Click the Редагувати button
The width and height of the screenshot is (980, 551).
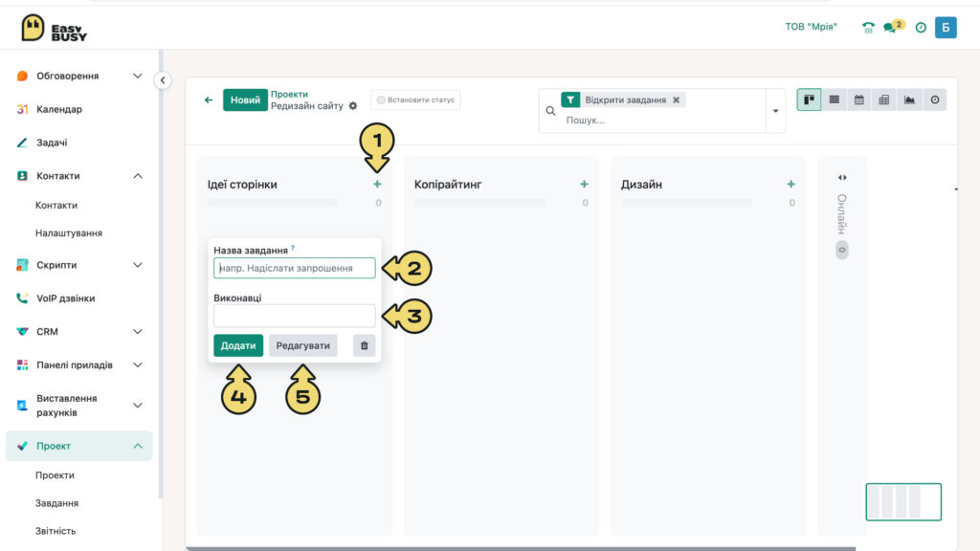(x=303, y=345)
